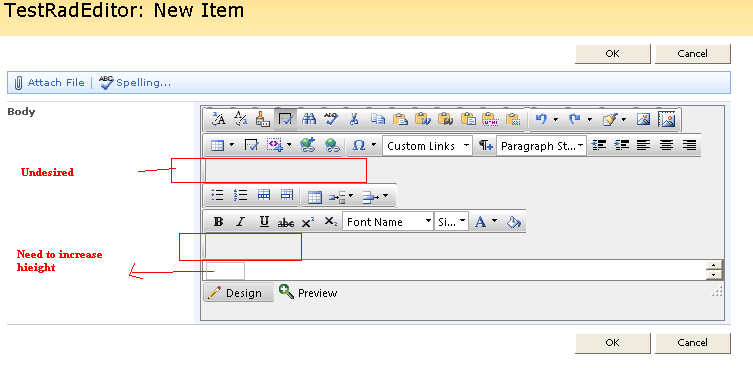Click the Insert Hyperlink globe-plus icon
Viewport: 753px width, 368px height.
point(308,146)
